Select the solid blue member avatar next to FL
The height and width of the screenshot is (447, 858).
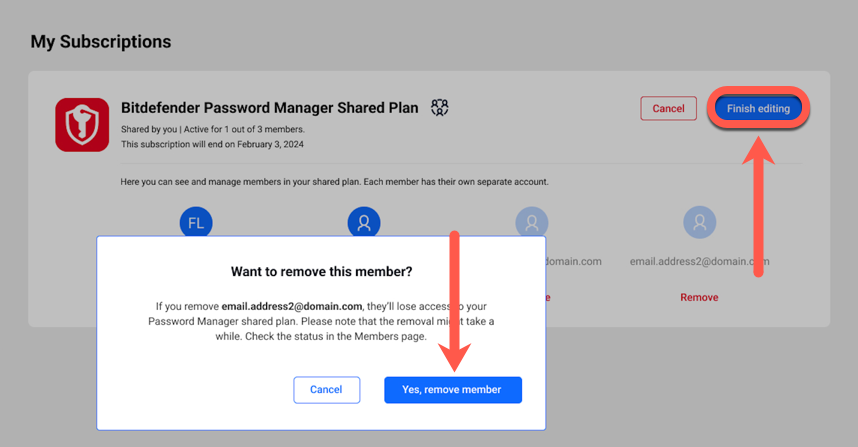364,222
